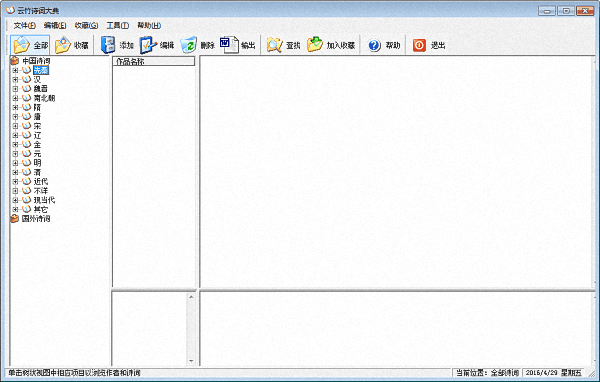Screen dimensions: 600x382
Task: Click the 编辑 edit toolbar icon
Action: click(x=148, y=45)
